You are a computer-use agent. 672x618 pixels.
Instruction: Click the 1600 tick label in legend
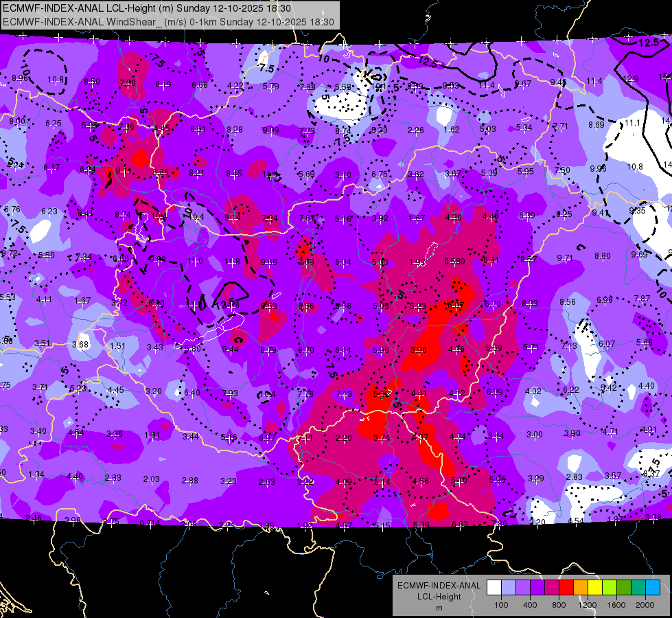pos(616,605)
